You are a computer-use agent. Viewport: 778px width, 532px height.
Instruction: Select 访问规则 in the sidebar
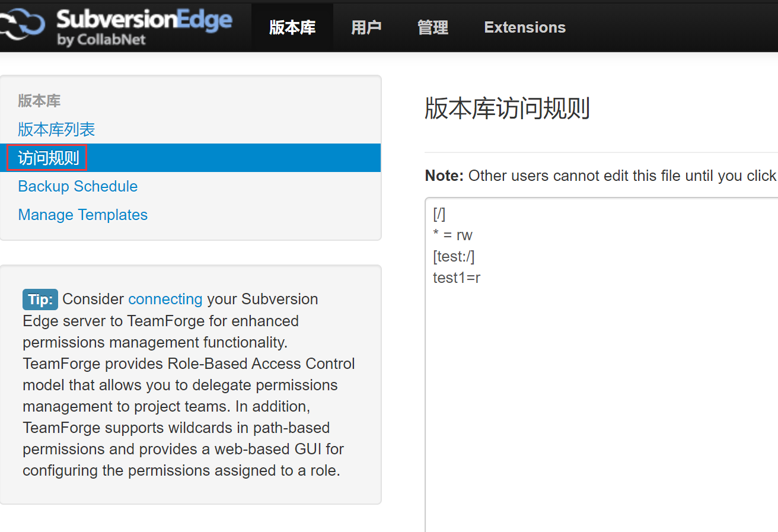pos(49,158)
